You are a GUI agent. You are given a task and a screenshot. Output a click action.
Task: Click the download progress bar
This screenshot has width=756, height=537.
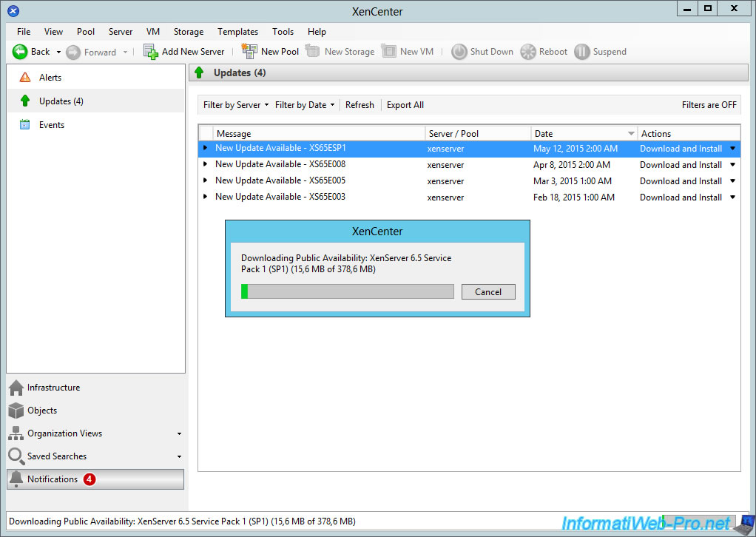348,291
